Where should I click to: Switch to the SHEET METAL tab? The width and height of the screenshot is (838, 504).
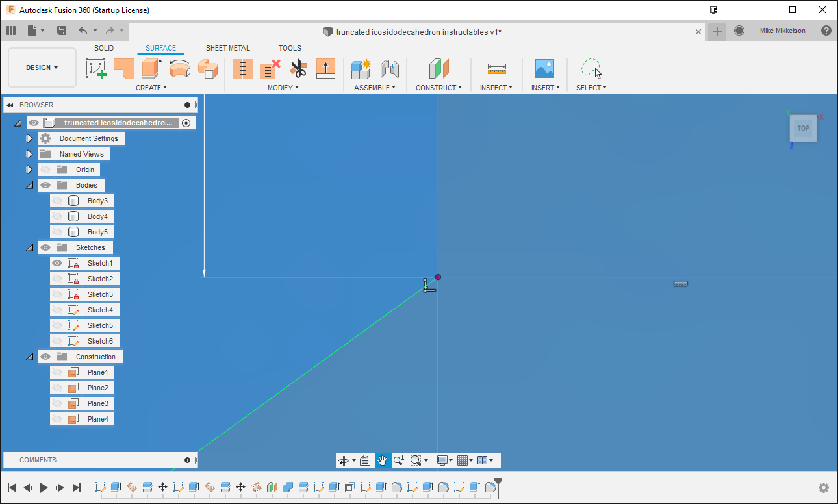click(228, 48)
